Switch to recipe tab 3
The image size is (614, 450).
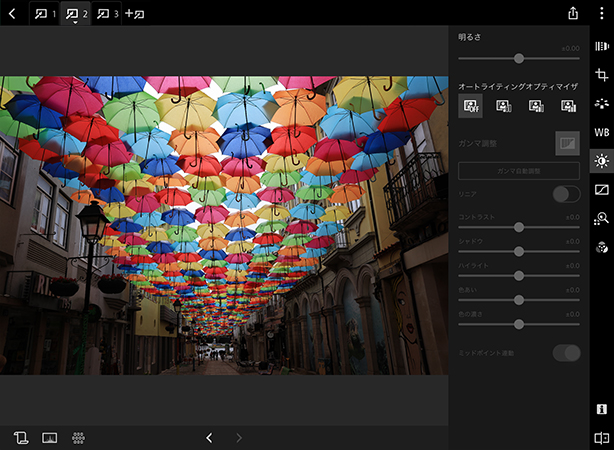pos(107,13)
